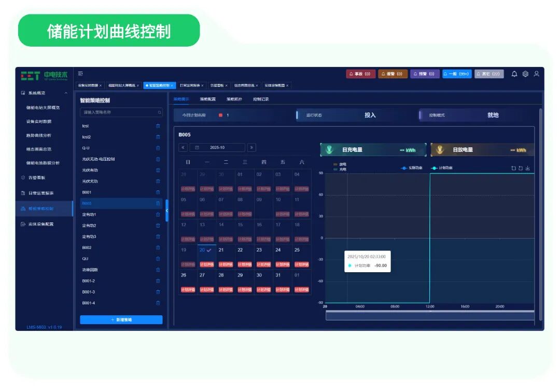Open 报警 (0) alarm badge
This screenshot has width=560, height=392.
[393, 74]
